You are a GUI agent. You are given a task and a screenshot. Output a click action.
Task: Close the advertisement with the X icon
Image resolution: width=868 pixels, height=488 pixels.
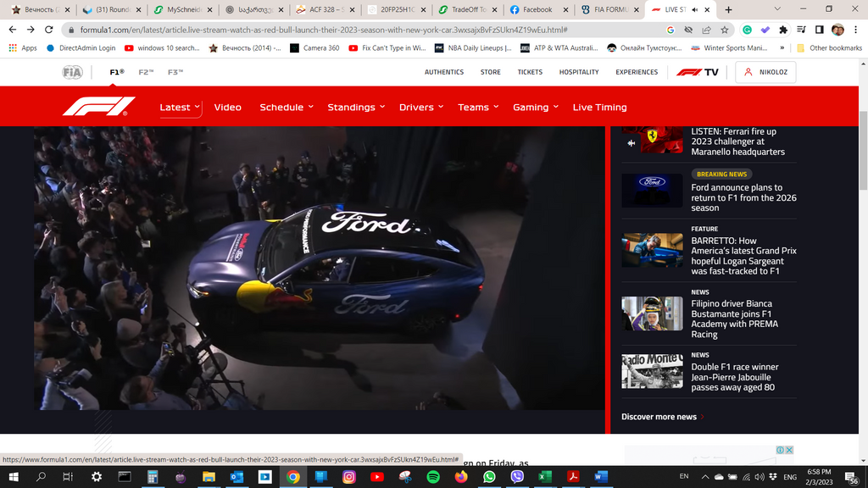[x=789, y=450]
